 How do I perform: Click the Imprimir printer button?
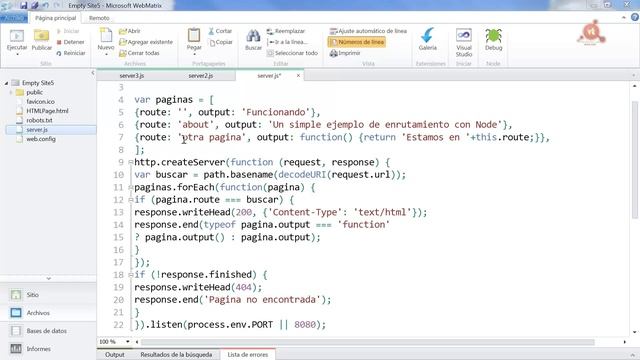click(x=345, y=53)
